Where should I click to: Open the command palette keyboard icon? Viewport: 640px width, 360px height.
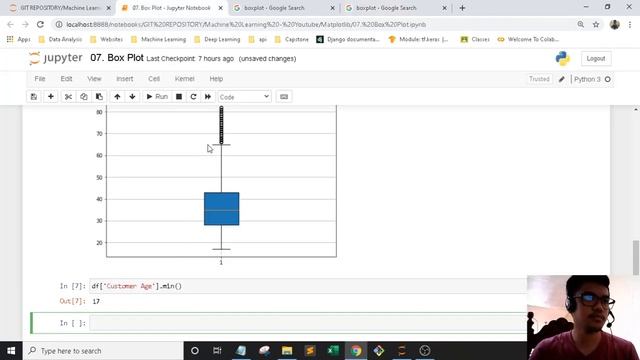[284, 97]
